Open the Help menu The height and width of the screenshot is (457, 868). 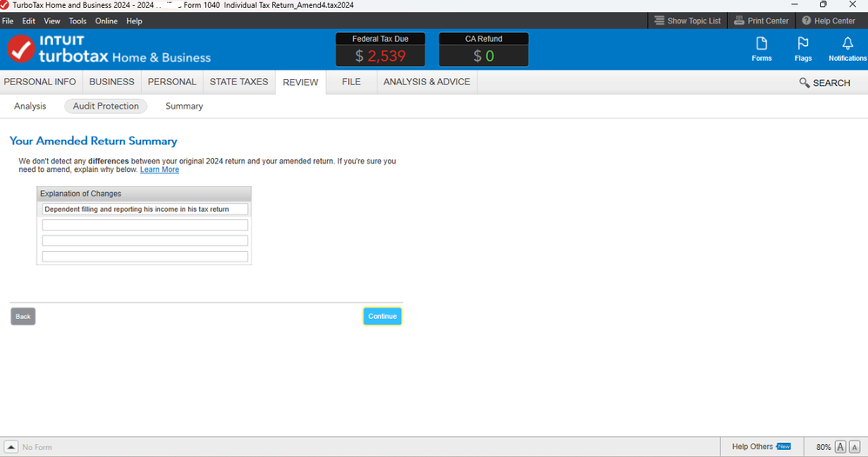pyautogui.click(x=134, y=21)
